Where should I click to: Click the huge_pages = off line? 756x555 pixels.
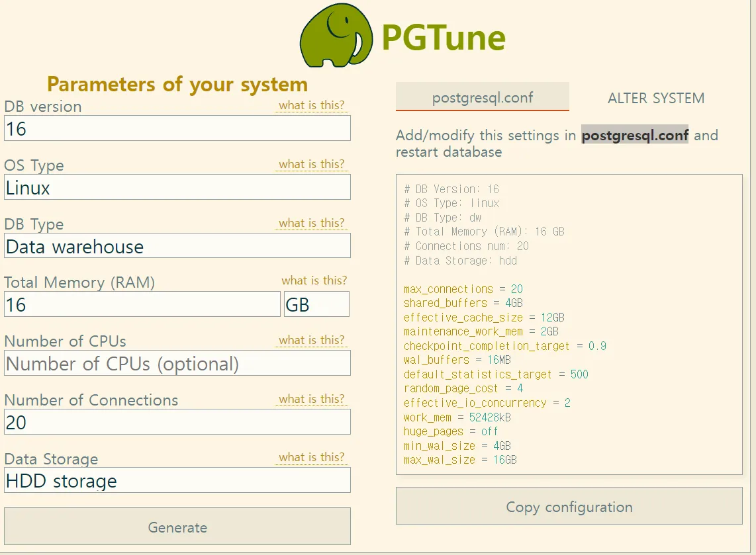[x=451, y=431]
